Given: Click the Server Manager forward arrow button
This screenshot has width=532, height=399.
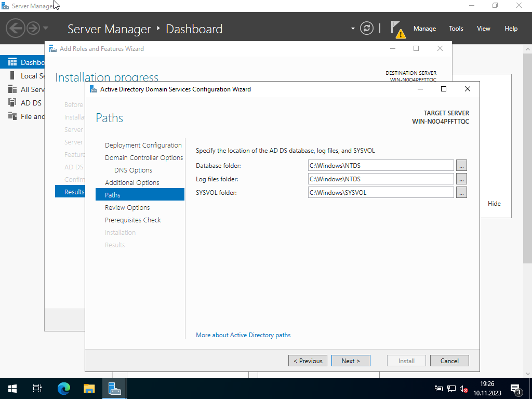Looking at the screenshot, I should pyautogui.click(x=33, y=28).
